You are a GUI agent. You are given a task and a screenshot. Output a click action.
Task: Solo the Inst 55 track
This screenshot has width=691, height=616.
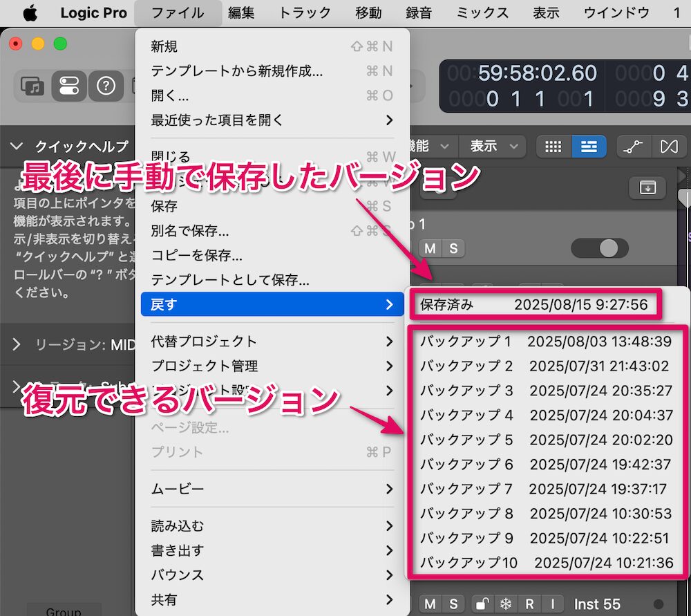(453, 604)
